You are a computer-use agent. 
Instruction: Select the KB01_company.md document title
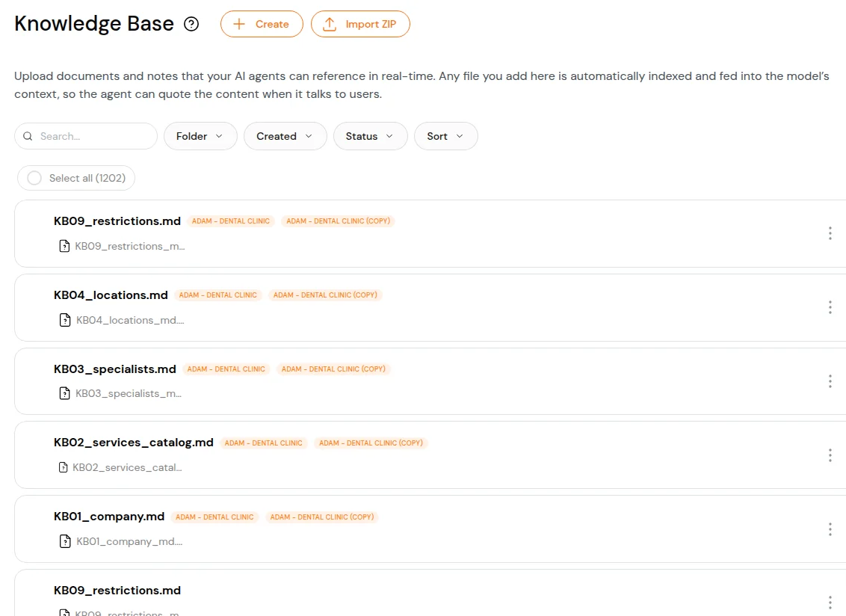[109, 517]
